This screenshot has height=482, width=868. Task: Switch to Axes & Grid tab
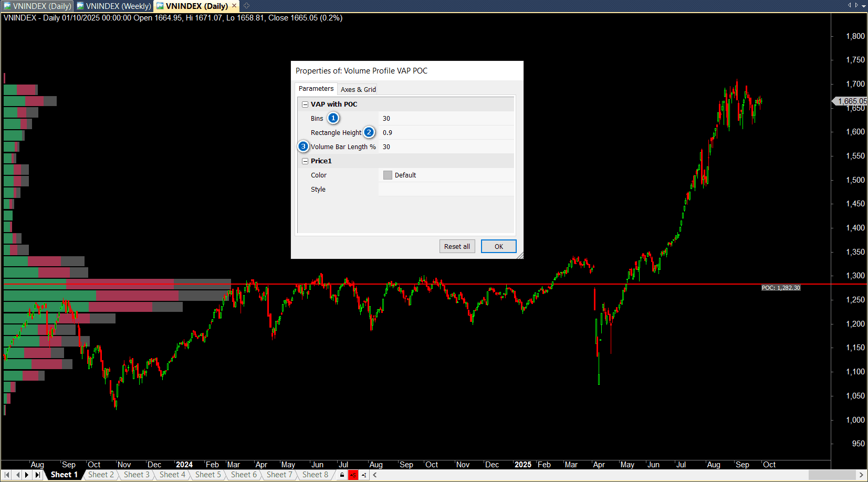point(358,89)
